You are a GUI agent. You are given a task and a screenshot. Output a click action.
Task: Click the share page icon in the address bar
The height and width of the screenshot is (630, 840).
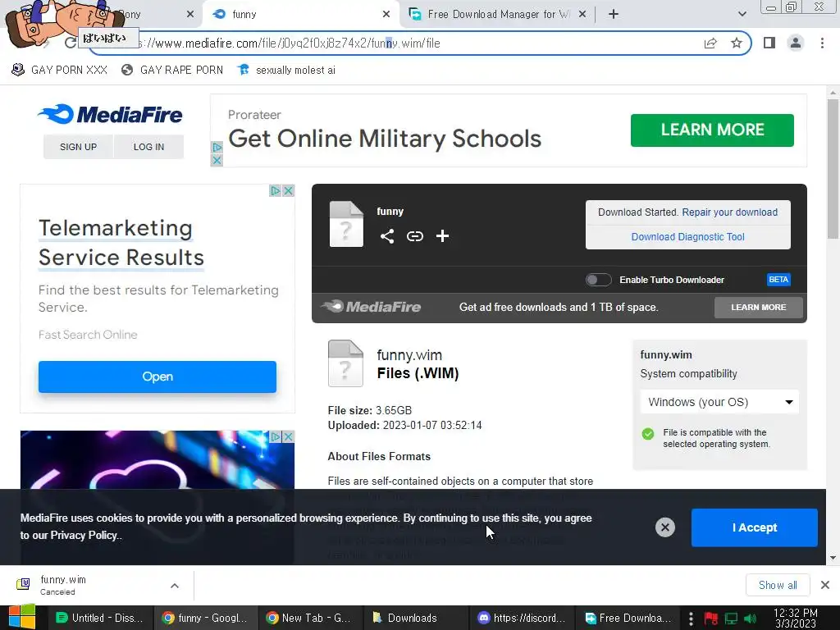(x=710, y=43)
